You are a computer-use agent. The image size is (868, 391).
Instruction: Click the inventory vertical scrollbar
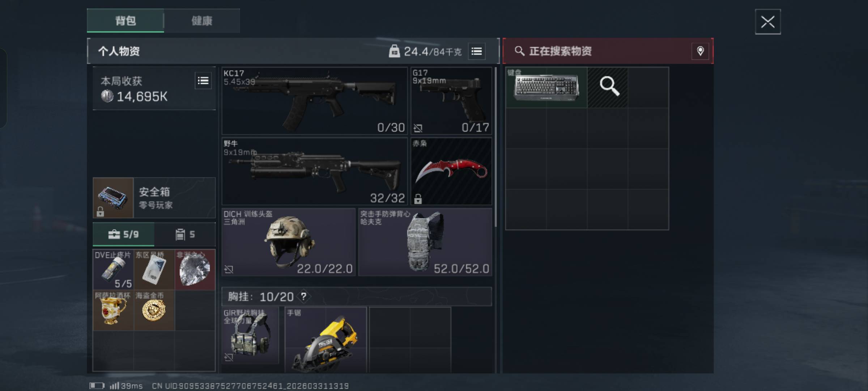pos(495,147)
